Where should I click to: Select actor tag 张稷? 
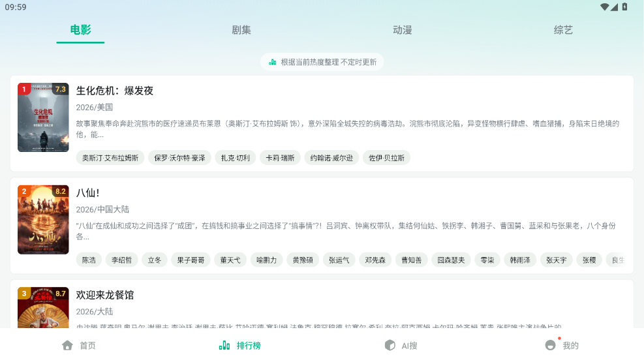pos(589,260)
